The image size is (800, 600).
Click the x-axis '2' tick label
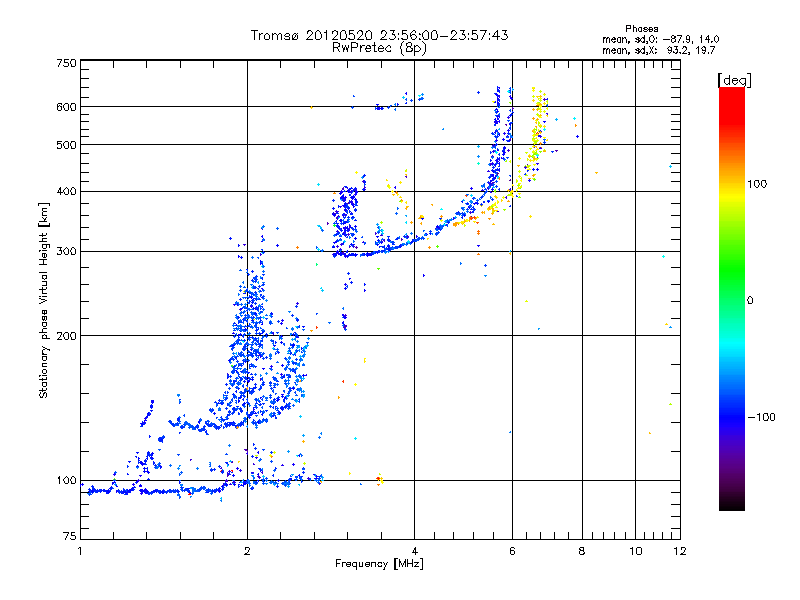tap(247, 551)
